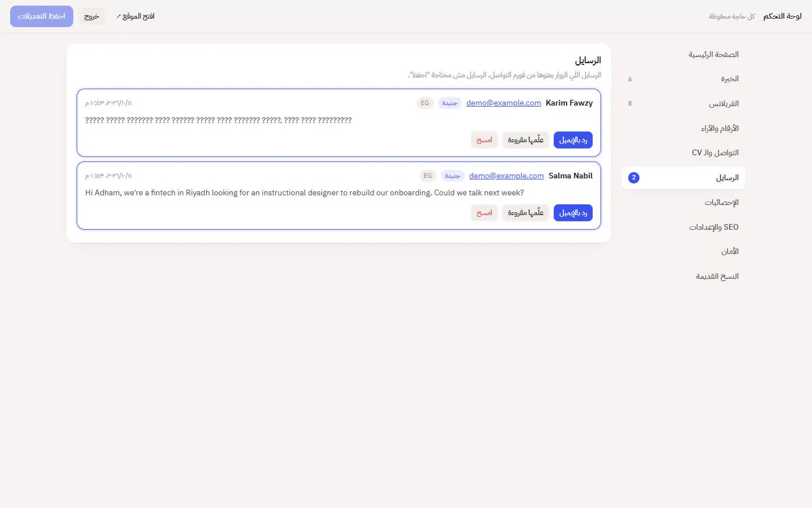Viewport: 812px width, 508px height.
Task: Open the site via افتح الموقع link
Action: (135, 16)
